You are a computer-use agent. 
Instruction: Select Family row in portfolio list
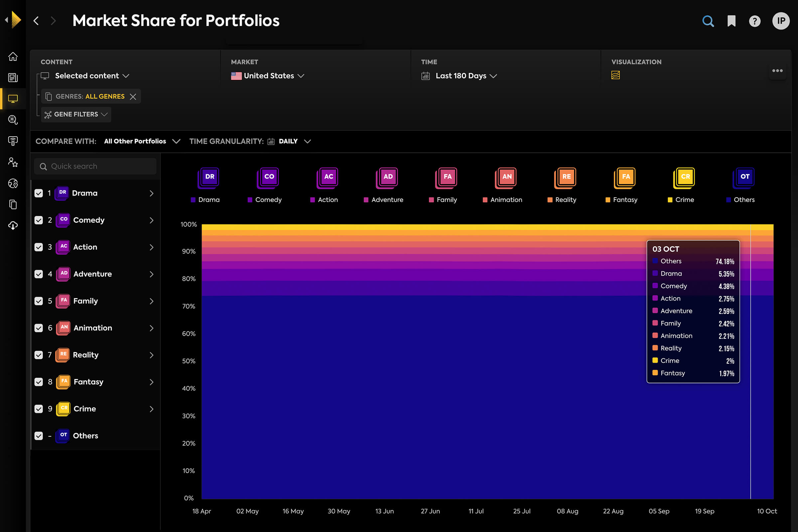click(95, 301)
